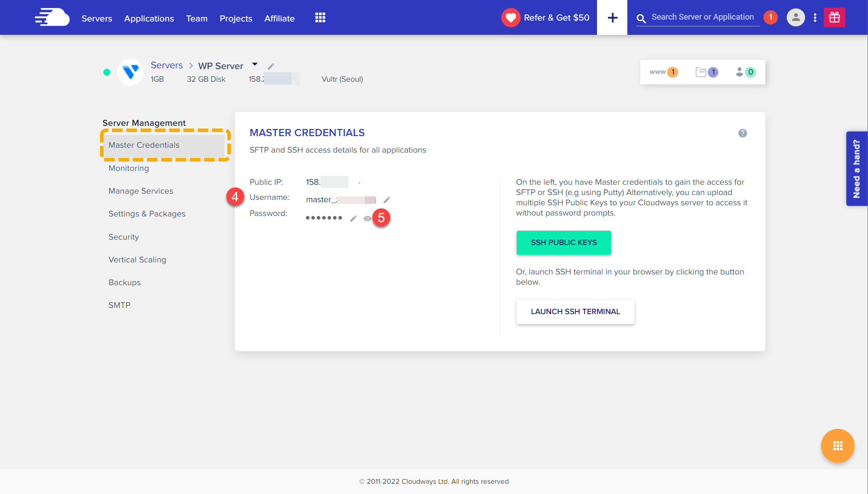This screenshot has width=868, height=494.
Task: Click the help question mark icon
Action: (743, 133)
